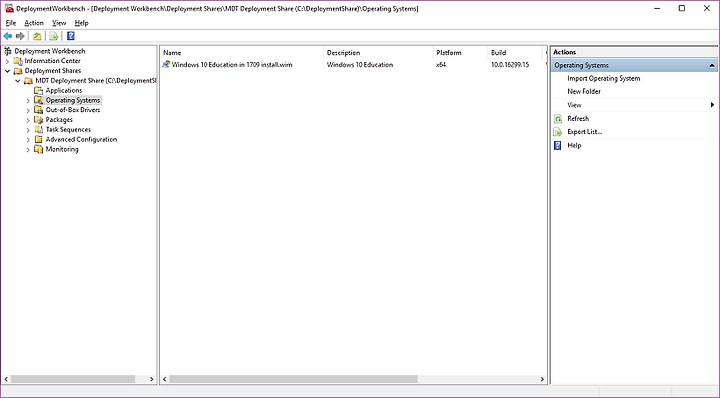Click the Deployment Shares folder icon

tap(18, 71)
